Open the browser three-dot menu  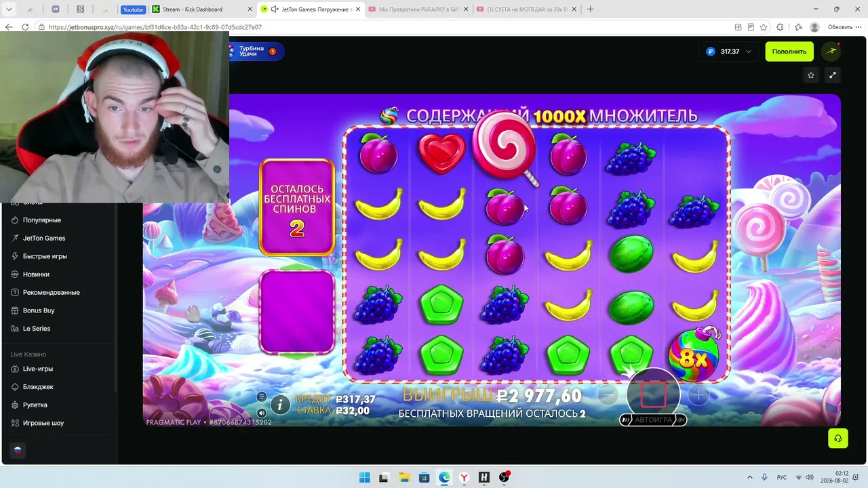click(x=860, y=27)
